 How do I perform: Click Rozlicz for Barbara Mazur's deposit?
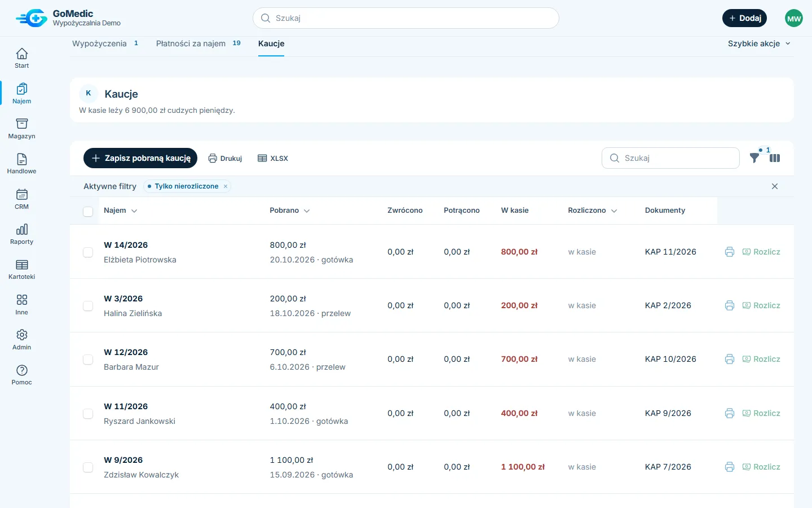coord(761,359)
